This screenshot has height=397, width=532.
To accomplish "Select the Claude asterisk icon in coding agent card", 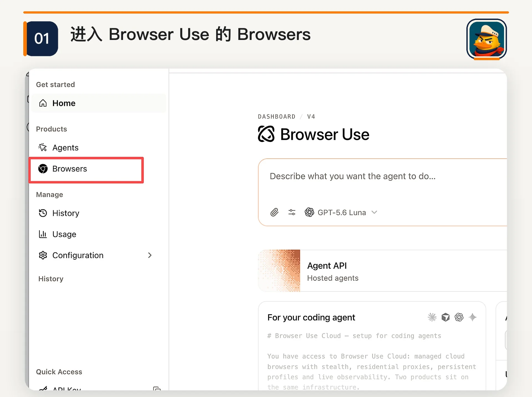I will (x=432, y=317).
